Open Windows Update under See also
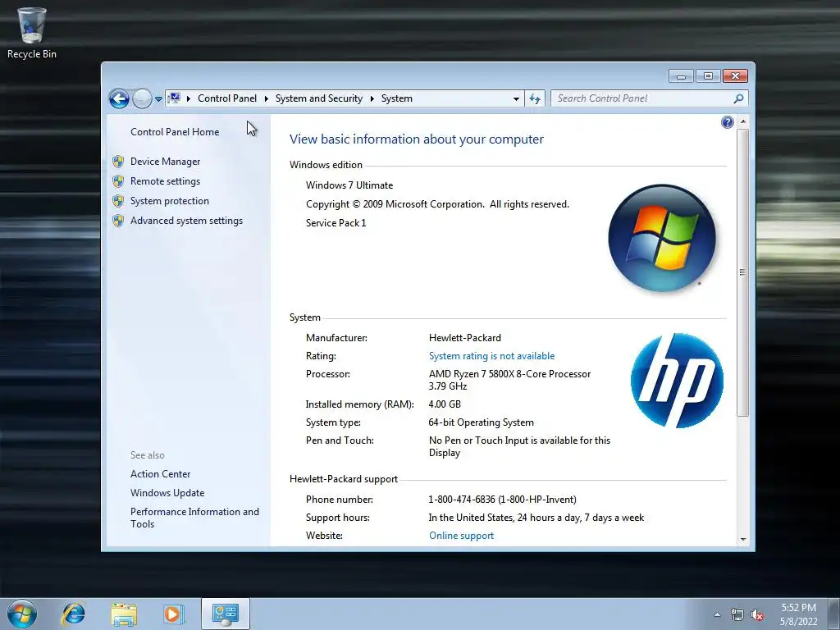This screenshot has width=840, height=630. pyautogui.click(x=167, y=493)
